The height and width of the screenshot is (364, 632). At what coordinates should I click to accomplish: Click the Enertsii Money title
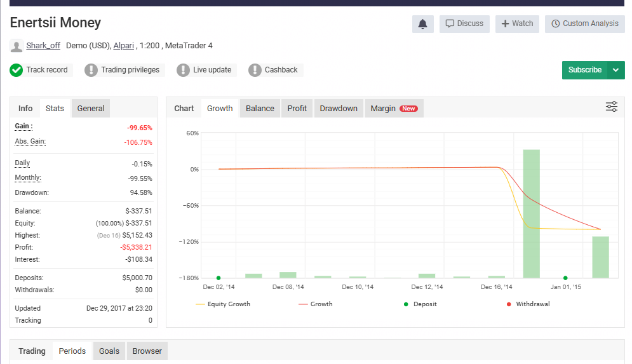(x=55, y=23)
